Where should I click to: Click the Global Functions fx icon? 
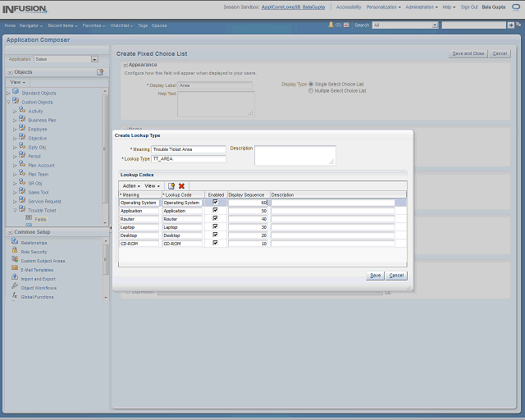[x=15, y=296]
